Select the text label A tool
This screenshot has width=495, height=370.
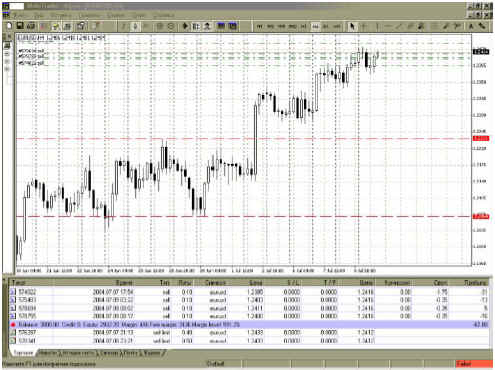[471, 26]
